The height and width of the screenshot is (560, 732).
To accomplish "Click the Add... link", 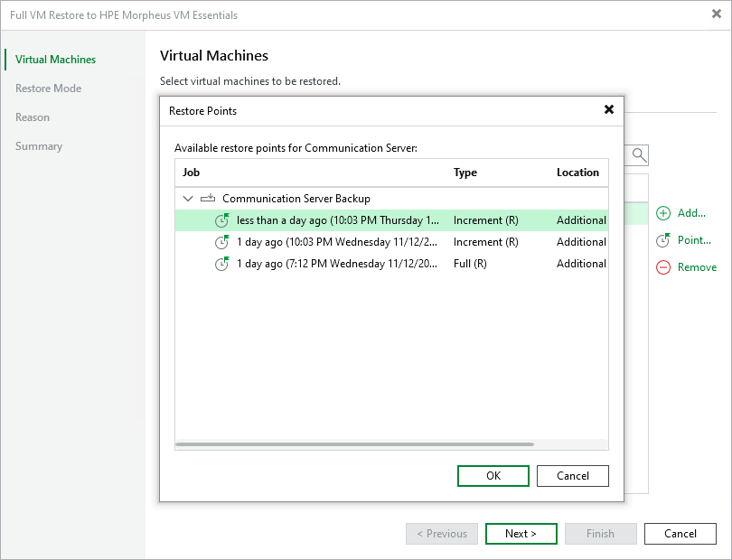I will pos(691,213).
